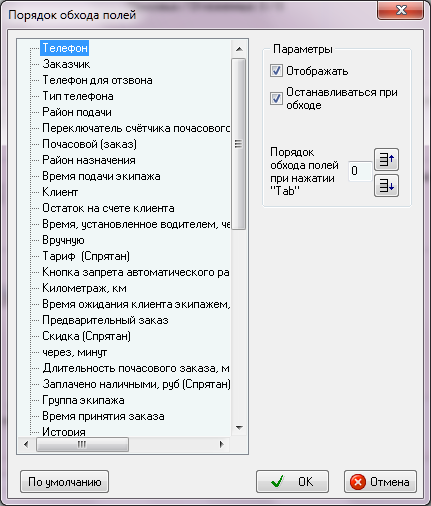Viewport: 431px width, 506px height.
Task: Select the Заказчик tree item
Action: [x=66, y=64]
